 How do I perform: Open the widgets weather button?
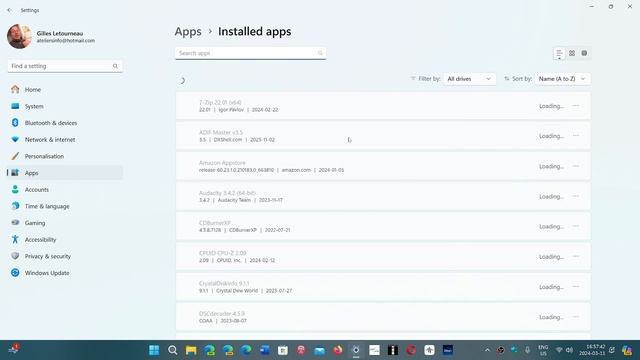tap(13, 350)
